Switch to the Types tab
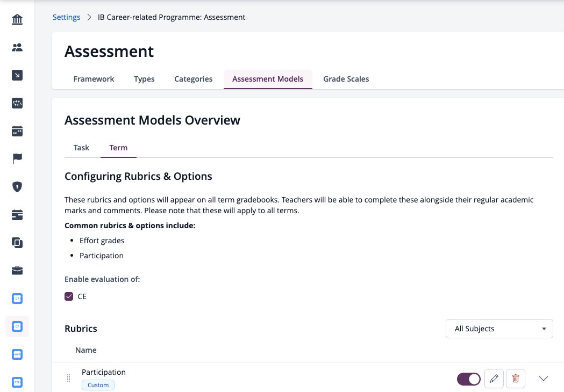564x392 pixels. (144, 79)
